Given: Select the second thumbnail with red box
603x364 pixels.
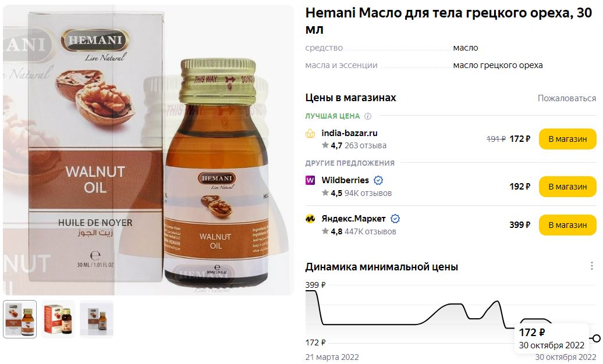Looking at the screenshot, I should (58, 319).
